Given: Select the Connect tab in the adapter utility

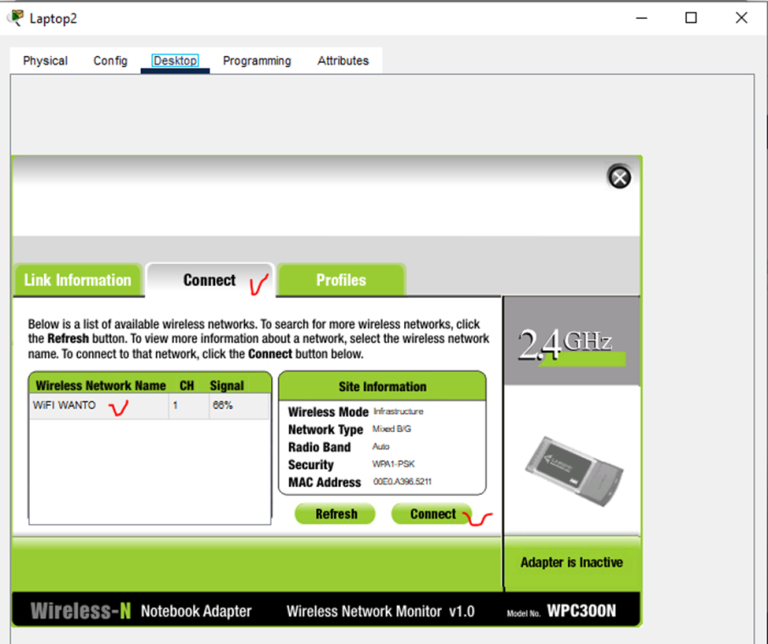Looking at the screenshot, I should pos(210,280).
